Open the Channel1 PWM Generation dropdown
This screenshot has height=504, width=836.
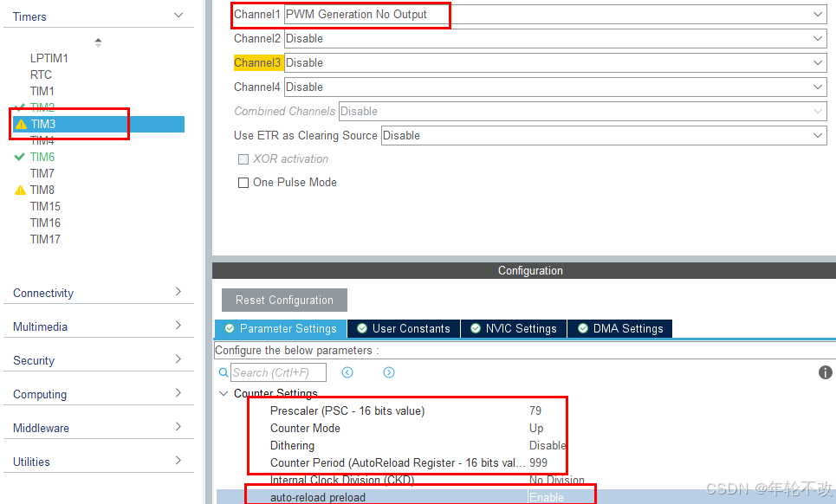pos(554,15)
